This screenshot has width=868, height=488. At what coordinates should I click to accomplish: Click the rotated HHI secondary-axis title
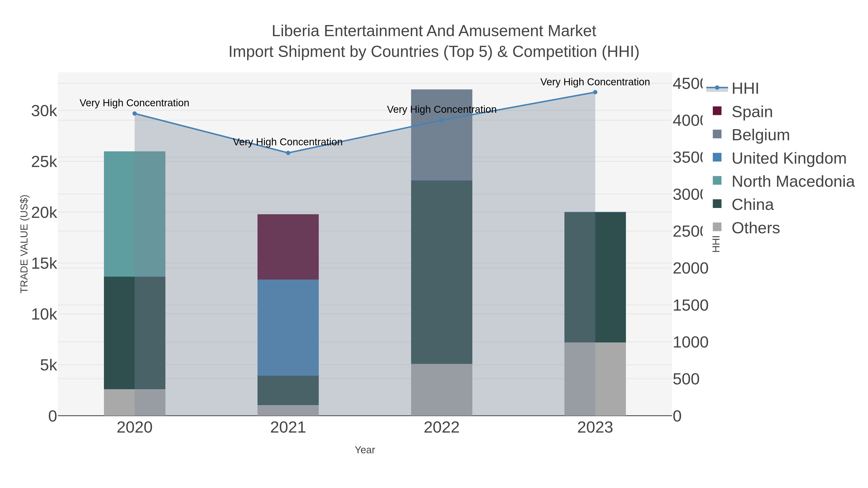point(716,244)
